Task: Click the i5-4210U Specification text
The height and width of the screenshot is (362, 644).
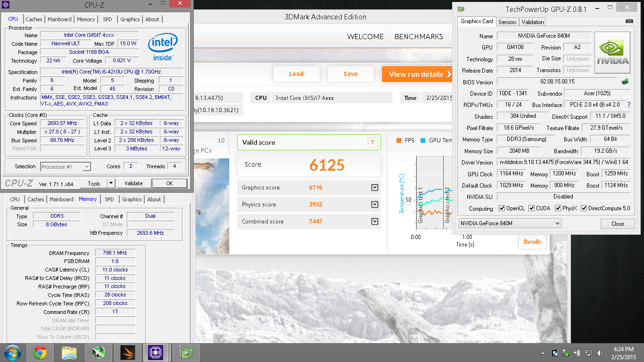Action: click(x=111, y=72)
